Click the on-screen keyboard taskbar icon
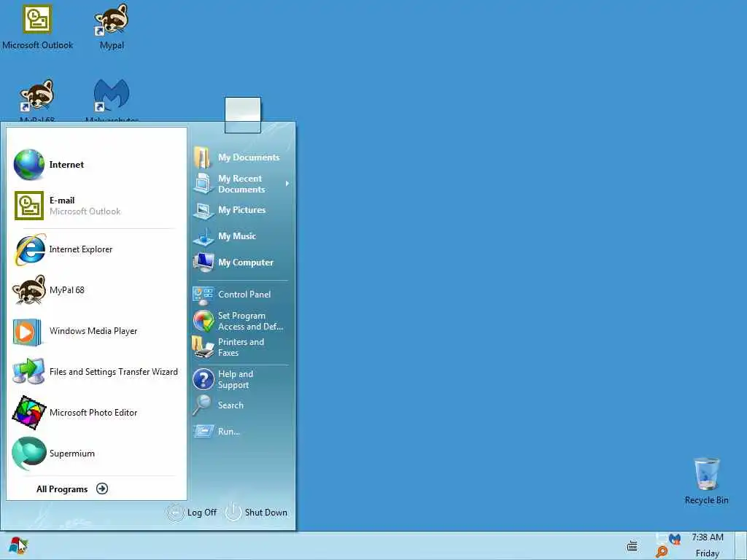This screenshot has width=747, height=560. 632,545
